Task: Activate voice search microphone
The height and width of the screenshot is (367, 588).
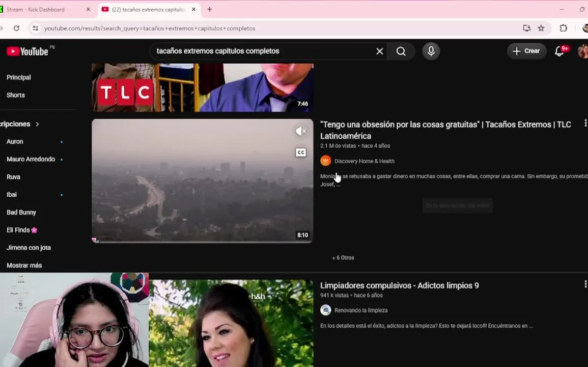Action: 431,51
